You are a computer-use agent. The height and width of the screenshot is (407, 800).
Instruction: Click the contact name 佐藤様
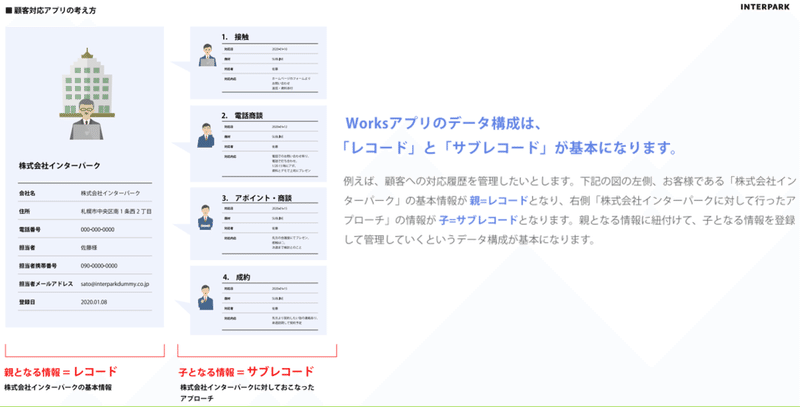[89, 247]
